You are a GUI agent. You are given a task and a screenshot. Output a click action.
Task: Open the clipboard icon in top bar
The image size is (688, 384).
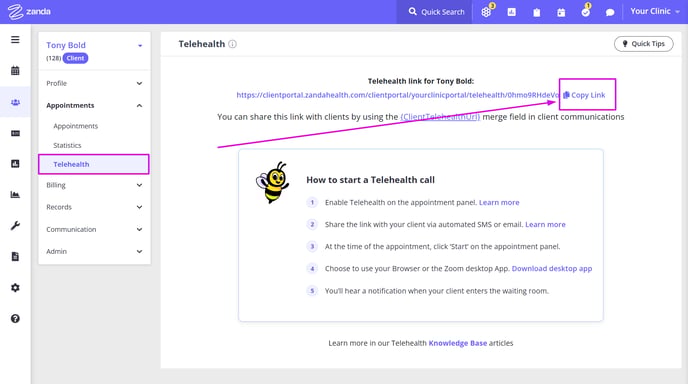pyautogui.click(x=537, y=12)
